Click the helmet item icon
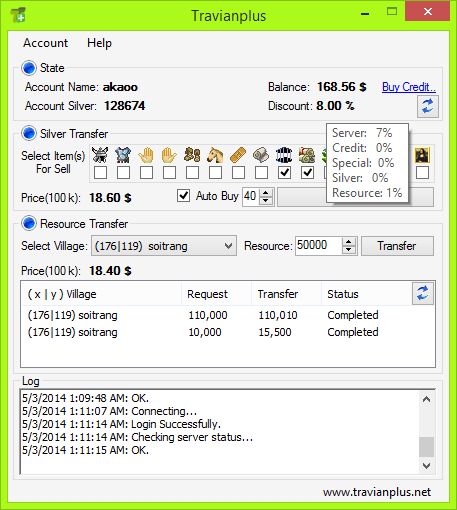 [x=100, y=155]
